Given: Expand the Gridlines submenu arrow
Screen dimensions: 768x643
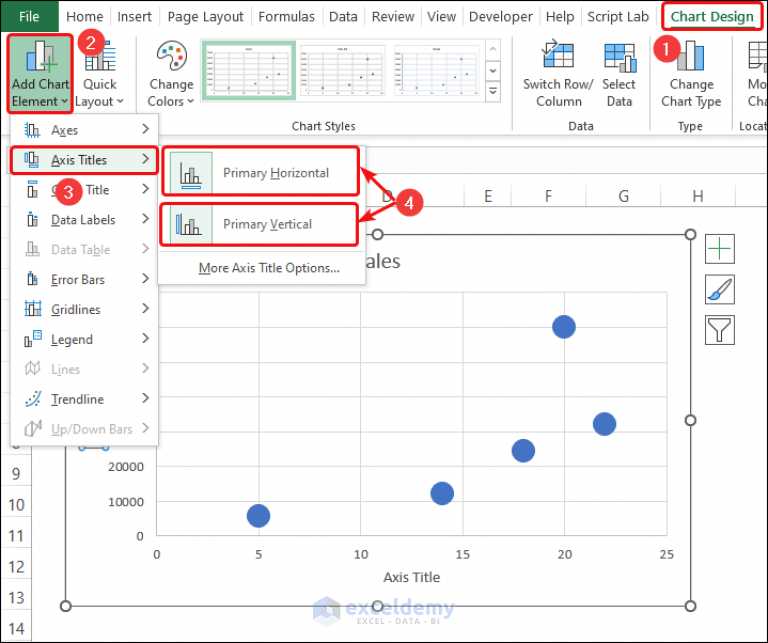Looking at the screenshot, I should coord(145,309).
